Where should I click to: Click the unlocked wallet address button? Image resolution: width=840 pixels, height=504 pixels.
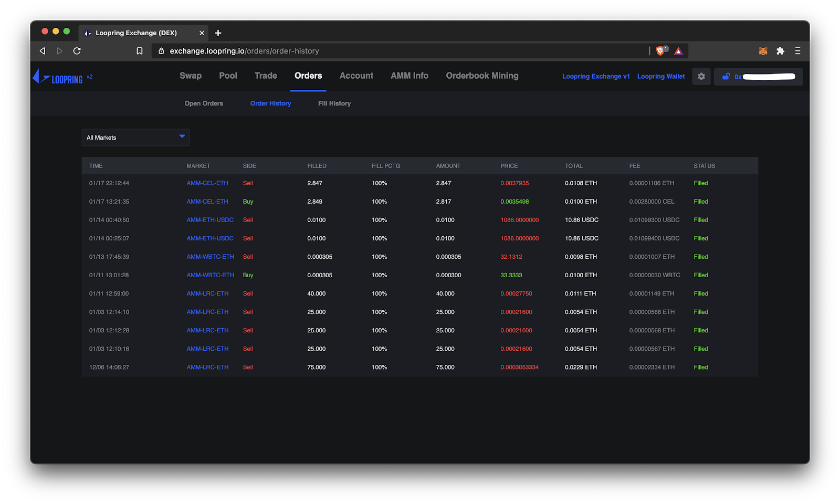point(758,77)
